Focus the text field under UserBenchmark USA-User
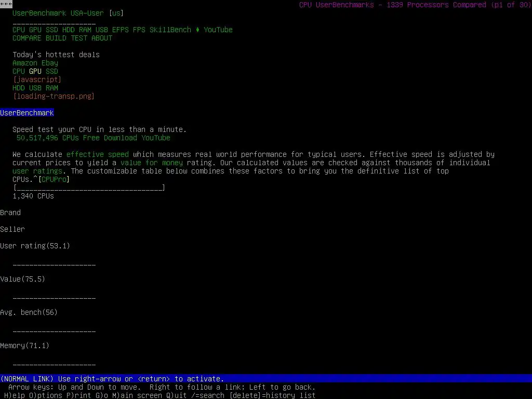Viewport: 532px width, 399px height. pyautogui.click(x=54, y=23)
